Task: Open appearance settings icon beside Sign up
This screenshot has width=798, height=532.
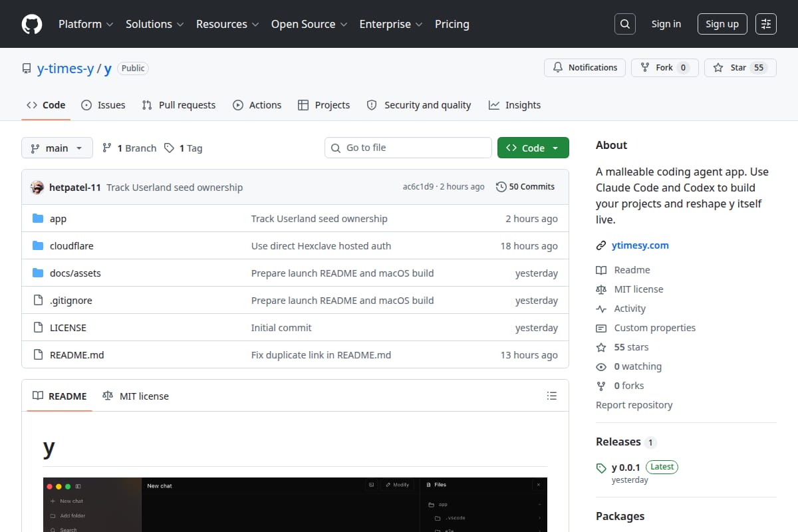Action: click(766, 24)
